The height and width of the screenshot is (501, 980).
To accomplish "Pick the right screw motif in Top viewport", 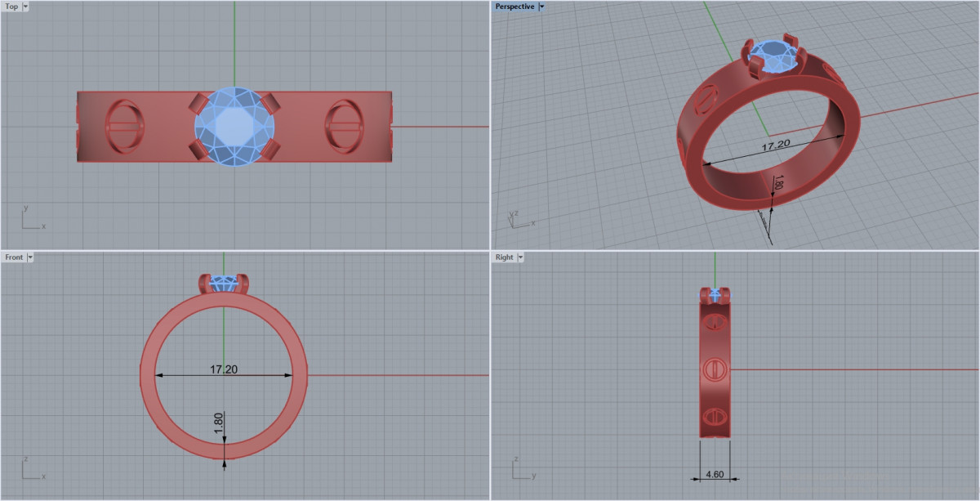I will tap(345, 127).
